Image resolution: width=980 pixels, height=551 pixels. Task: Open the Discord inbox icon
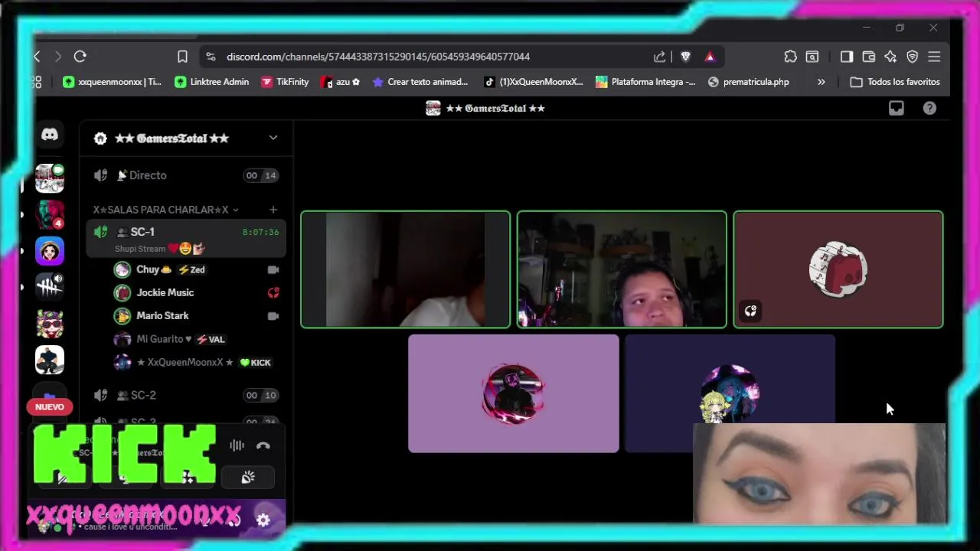(x=896, y=108)
